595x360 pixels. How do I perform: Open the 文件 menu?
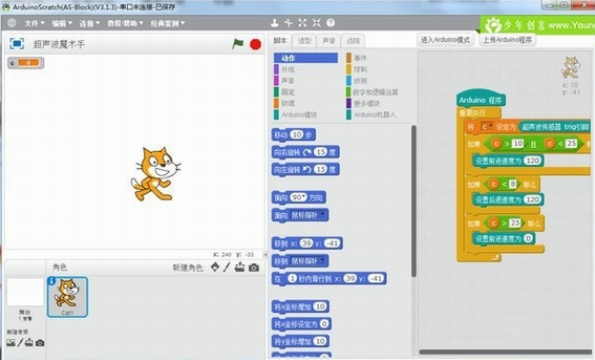point(35,23)
